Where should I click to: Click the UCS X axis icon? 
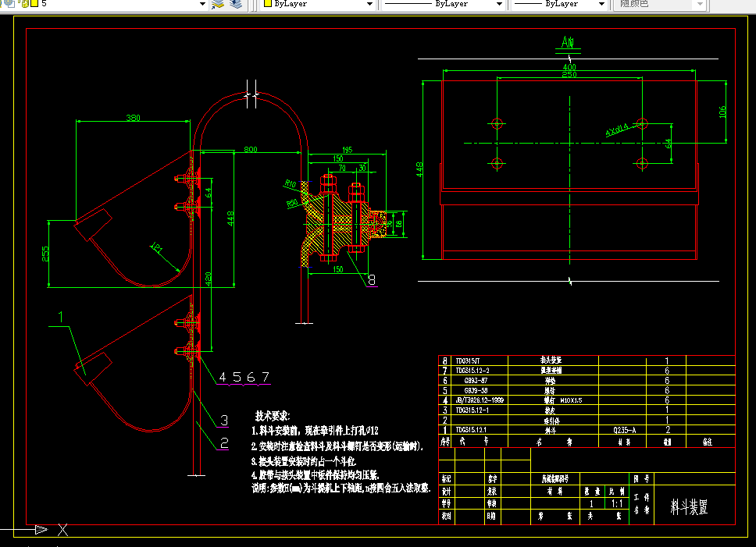(x=63, y=530)
